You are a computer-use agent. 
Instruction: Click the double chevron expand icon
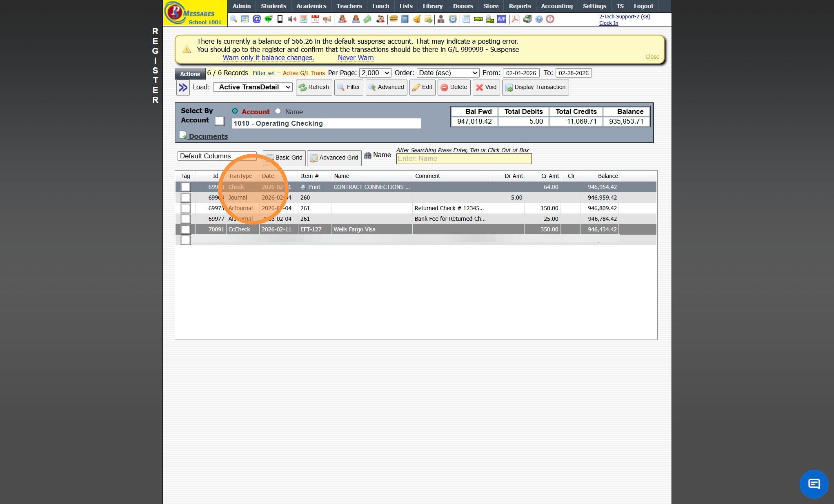click(183, 87)
